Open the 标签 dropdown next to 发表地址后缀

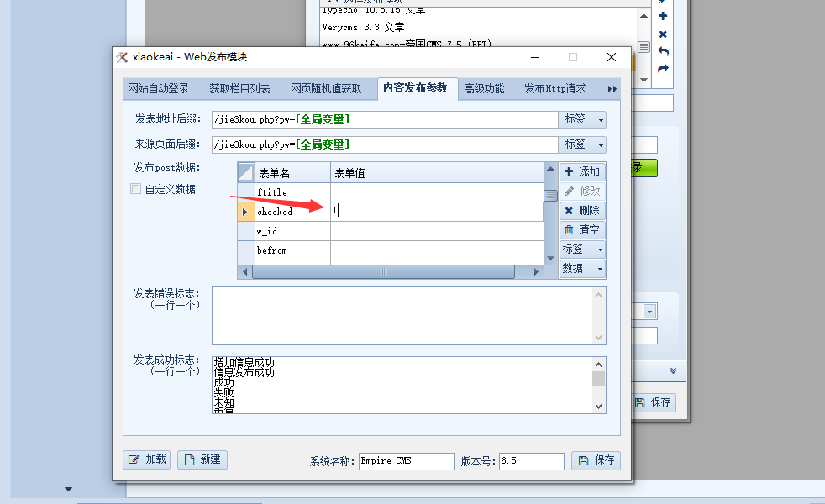582,119
